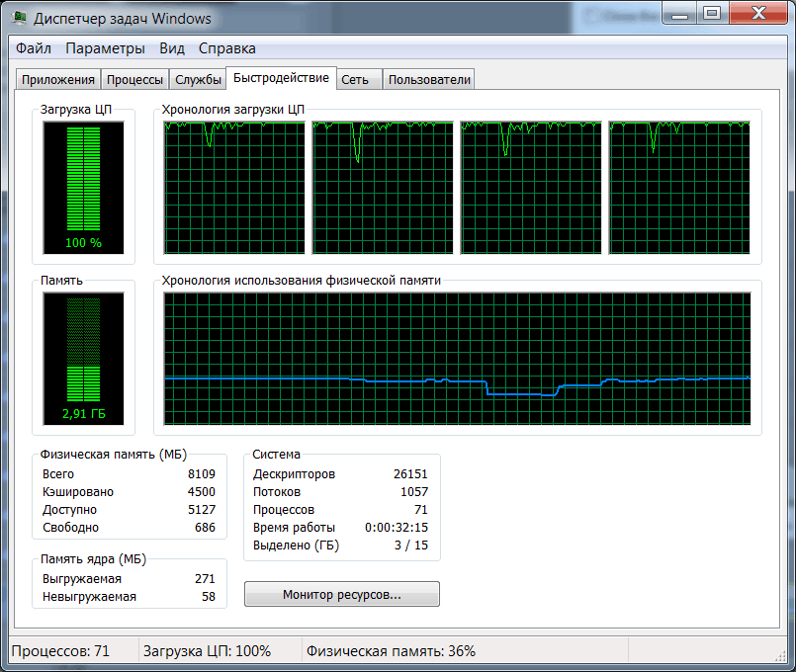
Task: Click status bar text Физическая память: 36%
Action: (x=391, y=651)
